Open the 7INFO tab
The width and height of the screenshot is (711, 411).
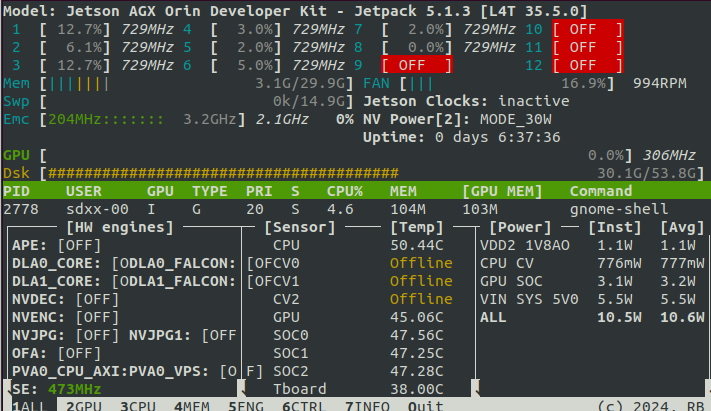pyautogui.click(x=367, y=406)
